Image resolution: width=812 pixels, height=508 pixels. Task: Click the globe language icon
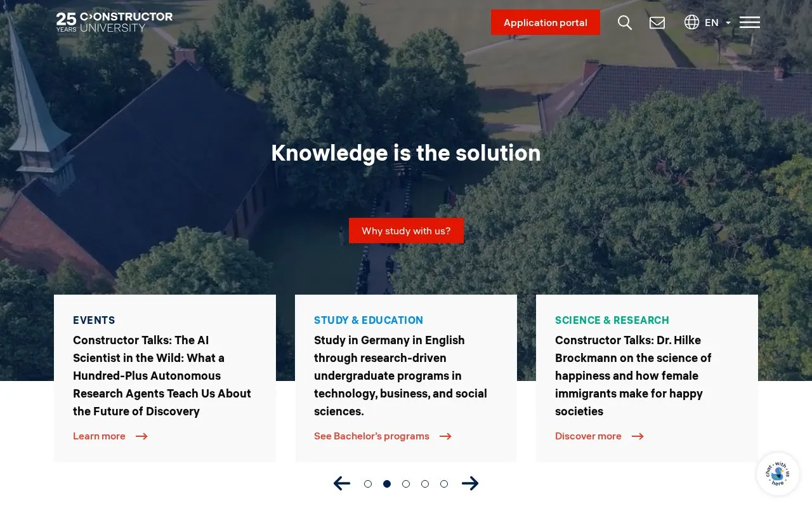pyautogui.click(x=691, y=22)
